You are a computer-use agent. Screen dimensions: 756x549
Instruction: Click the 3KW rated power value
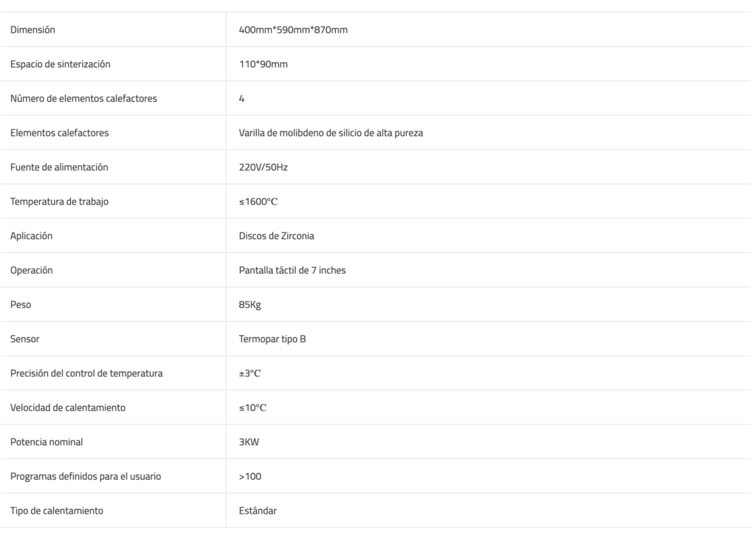249,442
